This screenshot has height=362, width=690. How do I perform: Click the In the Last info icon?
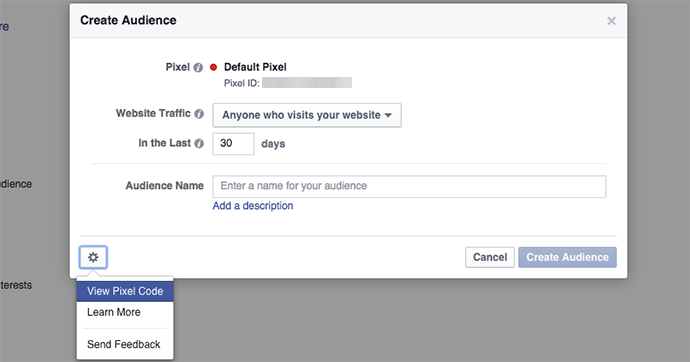(199, 143)
